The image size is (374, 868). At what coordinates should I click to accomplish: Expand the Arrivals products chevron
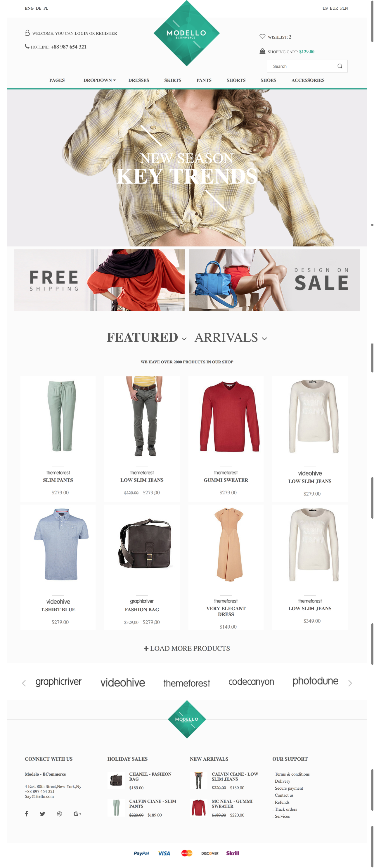pos(264,339)
